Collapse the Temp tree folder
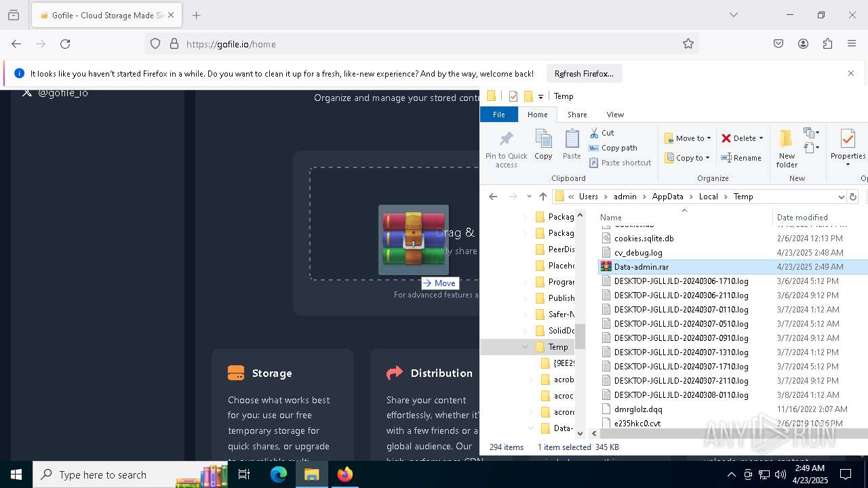Viewport: 868px width, 488px height. [x=525, y=347]
